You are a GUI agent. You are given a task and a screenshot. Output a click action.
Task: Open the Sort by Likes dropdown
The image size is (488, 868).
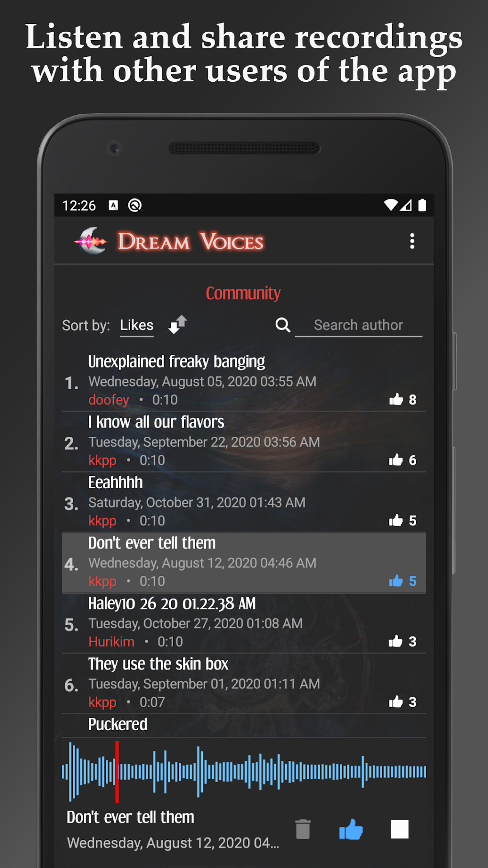click(137, 326)
